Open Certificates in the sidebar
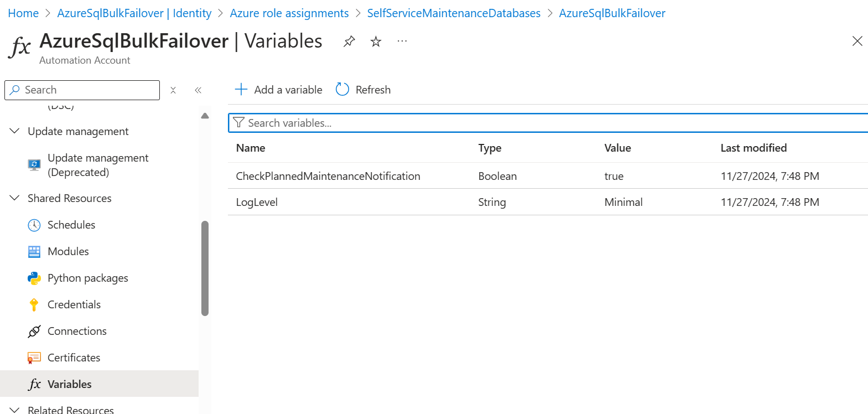Viewport: 868px width, 414px height. pyautogui.click(x=74, y=358)
